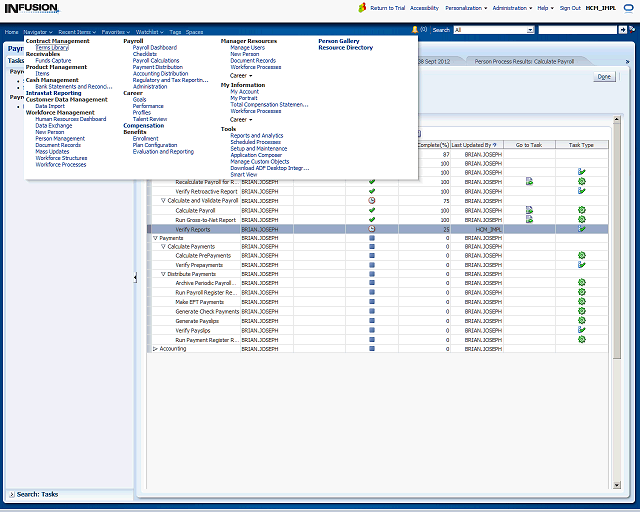Click clock status icon in Verify Reports row
Image resolution: width=640 pixels, height=512 pixels.
(371, 229)
